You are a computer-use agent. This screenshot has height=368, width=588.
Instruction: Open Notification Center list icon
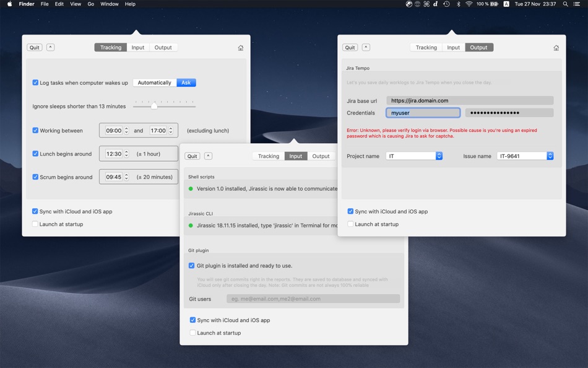pyautogui.click(x=576, y=4)
